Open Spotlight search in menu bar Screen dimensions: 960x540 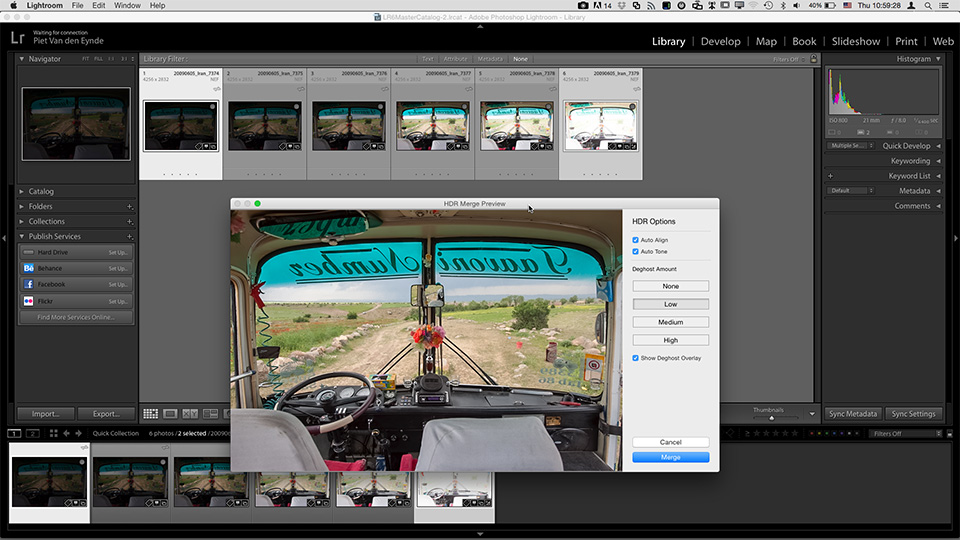(928, 6)
